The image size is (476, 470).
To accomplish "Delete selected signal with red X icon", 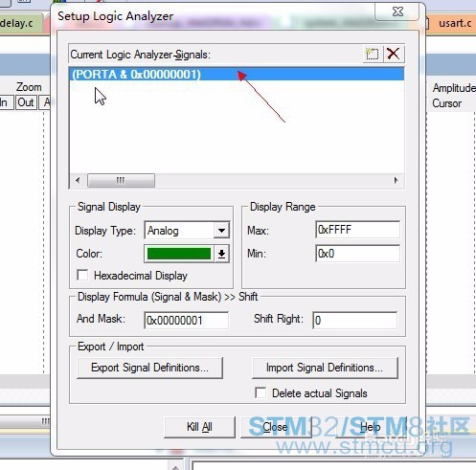I will 393,54.
